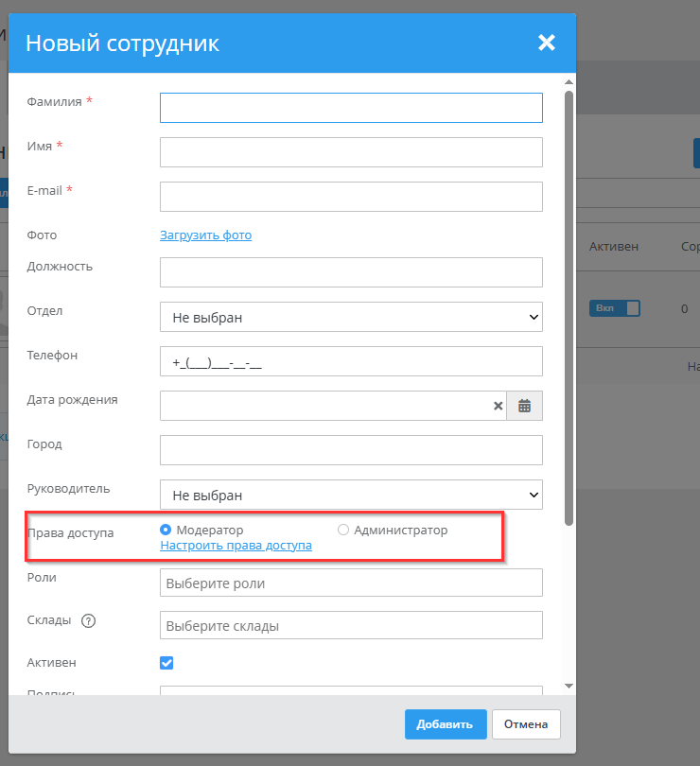Open Настроить права доступа link
The height and width of the screenshot is (766, 700).
[x=236, y=546]
